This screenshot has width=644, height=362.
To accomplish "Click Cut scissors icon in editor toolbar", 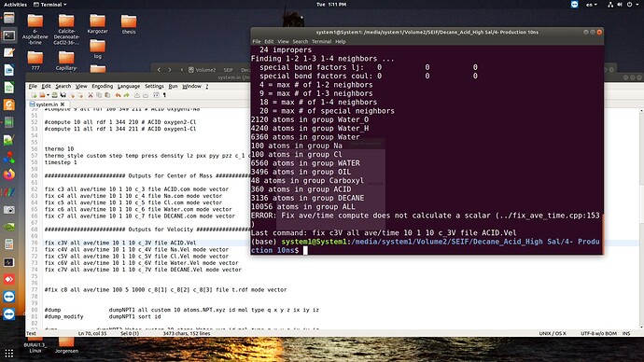I will coord(91,95).
